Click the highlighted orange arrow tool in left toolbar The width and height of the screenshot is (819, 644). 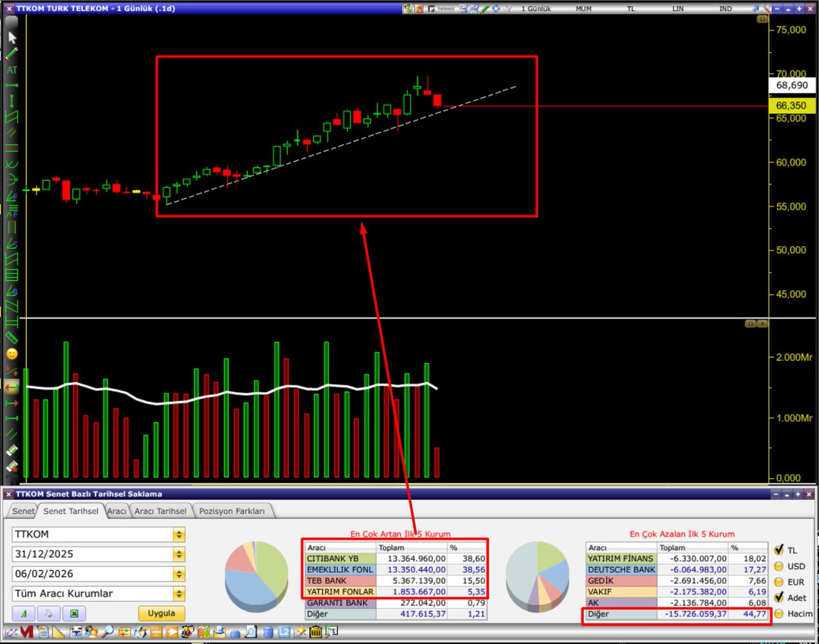point(12,387)
